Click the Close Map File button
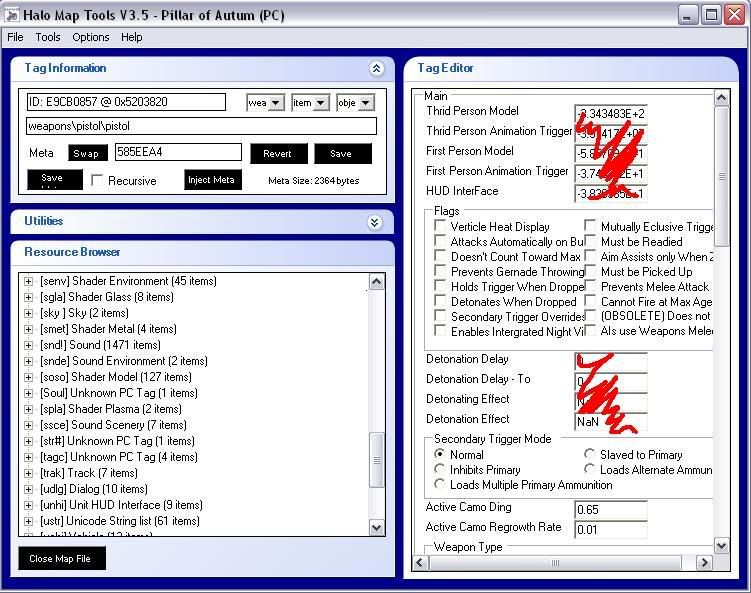The width and height of the screenshot is (751, 593). (x=62, y=559)
